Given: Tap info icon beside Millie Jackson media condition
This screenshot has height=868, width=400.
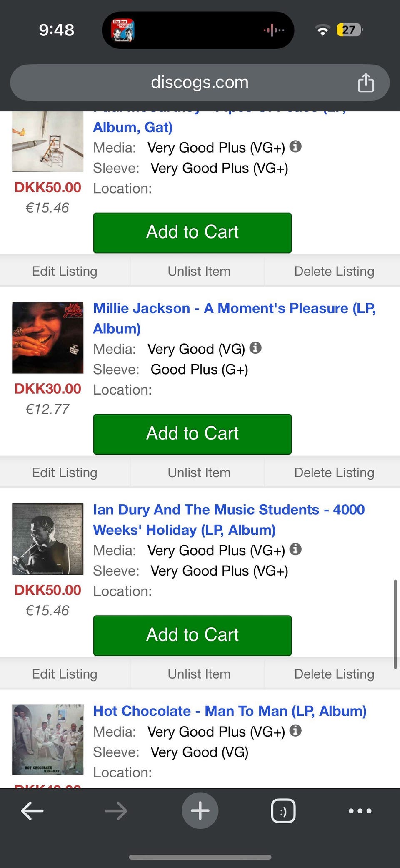Looking at the screenshot, I should point(255,347).
